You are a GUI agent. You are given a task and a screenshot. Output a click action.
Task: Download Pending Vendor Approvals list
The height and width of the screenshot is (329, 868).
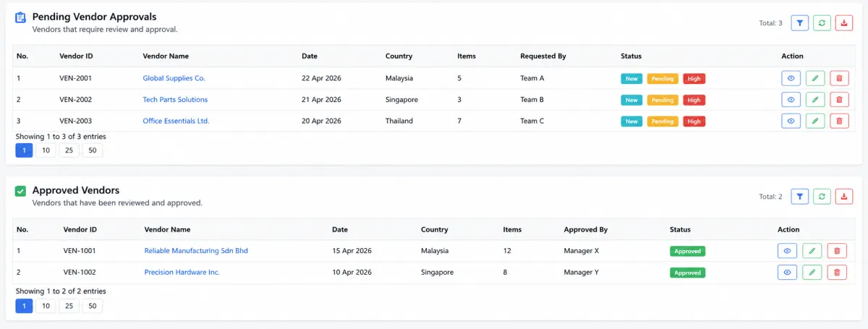pos(843,23)
